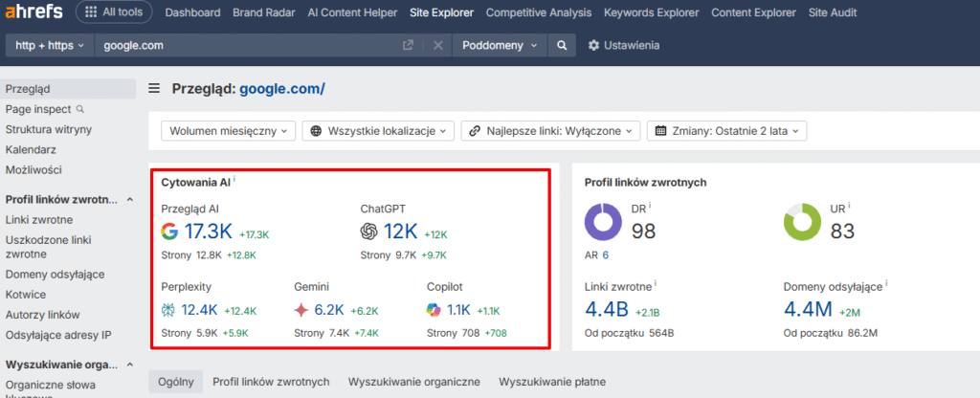980x398 pixels.
Task: Open Competitive Analysis
Action: (539, 12)
